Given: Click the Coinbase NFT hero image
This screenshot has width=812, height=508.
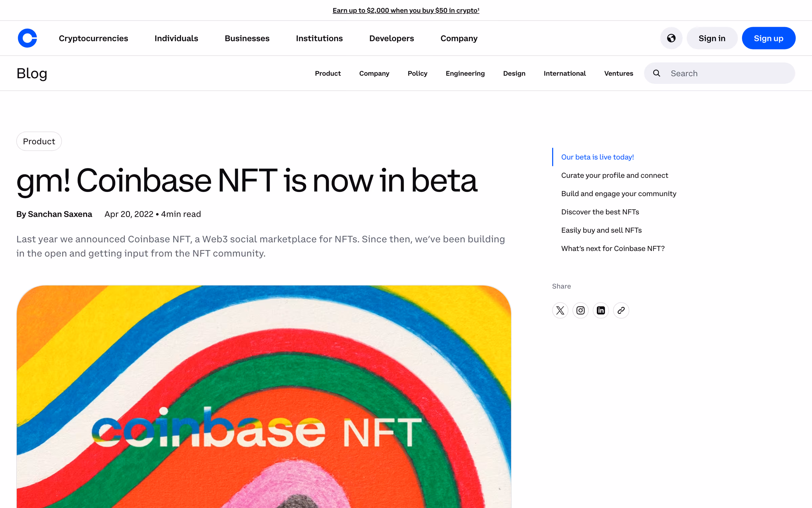Looking at the screenshot, I should pos(264,397).
